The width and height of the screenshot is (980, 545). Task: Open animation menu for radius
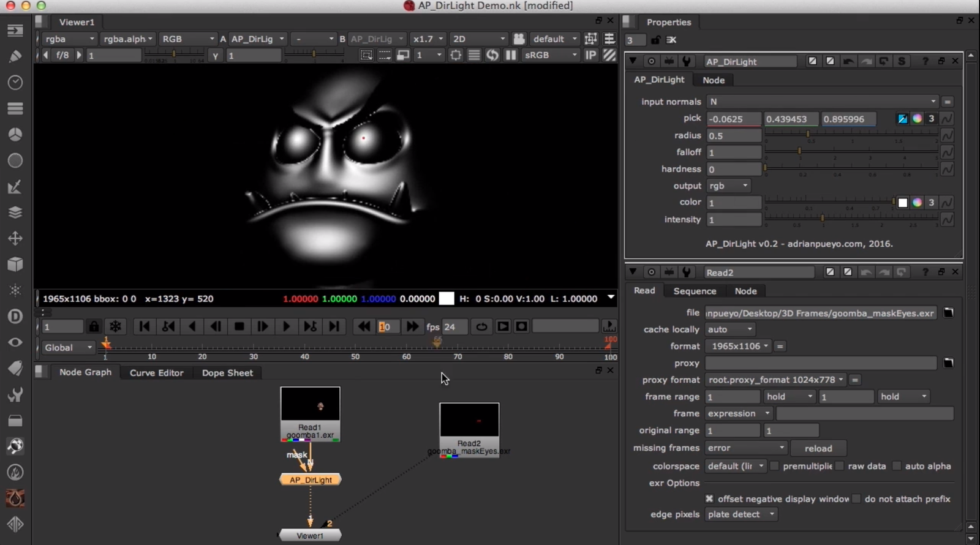pyautogui.click(x=947, y=135)
